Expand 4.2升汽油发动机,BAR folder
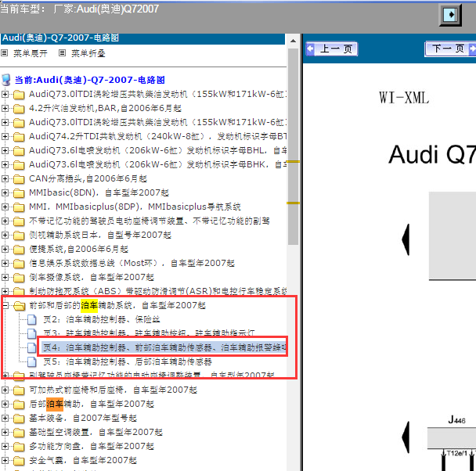The image size is (476, 471). click(5, 108)
